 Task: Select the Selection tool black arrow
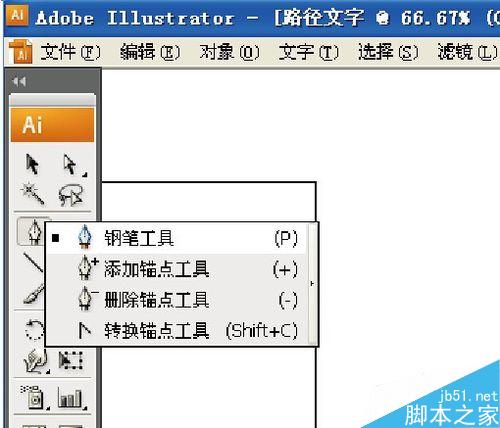tap(33, 164)
